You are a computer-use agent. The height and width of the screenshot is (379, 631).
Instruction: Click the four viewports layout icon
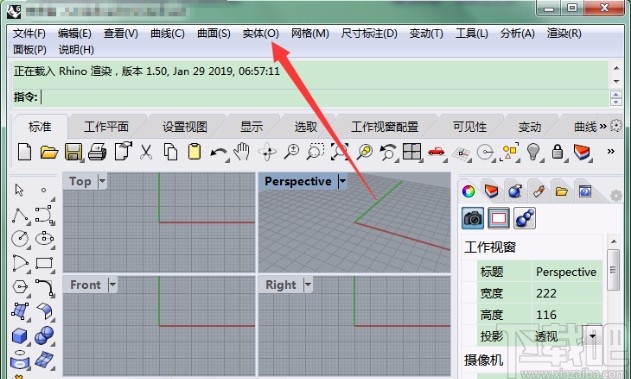tap(412, 152)
